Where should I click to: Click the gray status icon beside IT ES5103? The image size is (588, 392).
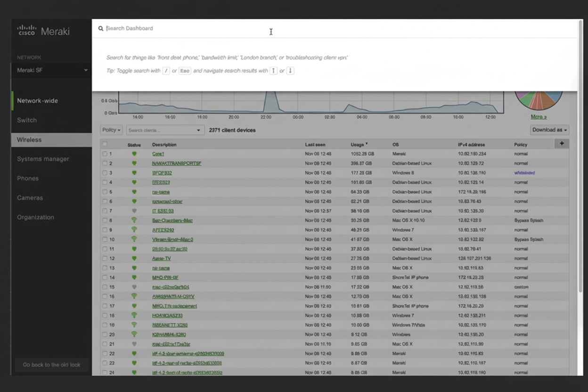click(x=134, y=211)
